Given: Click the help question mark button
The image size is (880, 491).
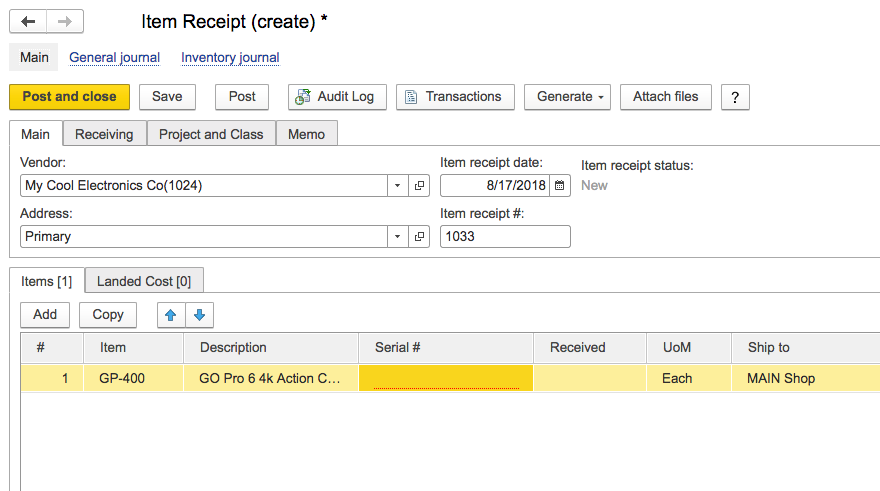Looking at the screenshot, I should point(735,97).
